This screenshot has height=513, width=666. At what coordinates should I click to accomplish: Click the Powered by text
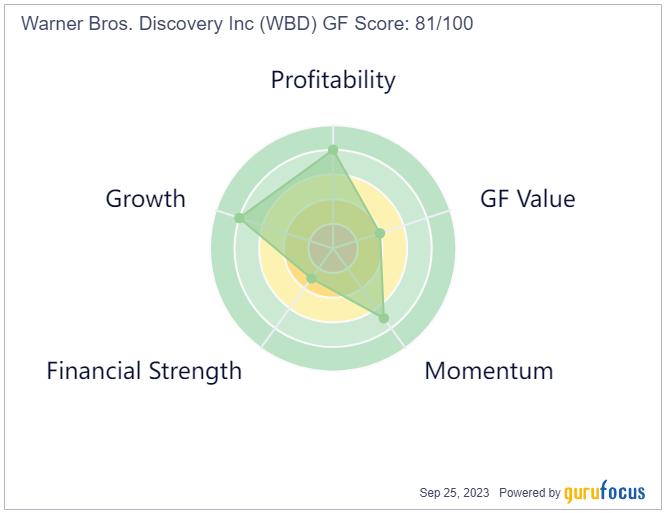pos(530,493)
